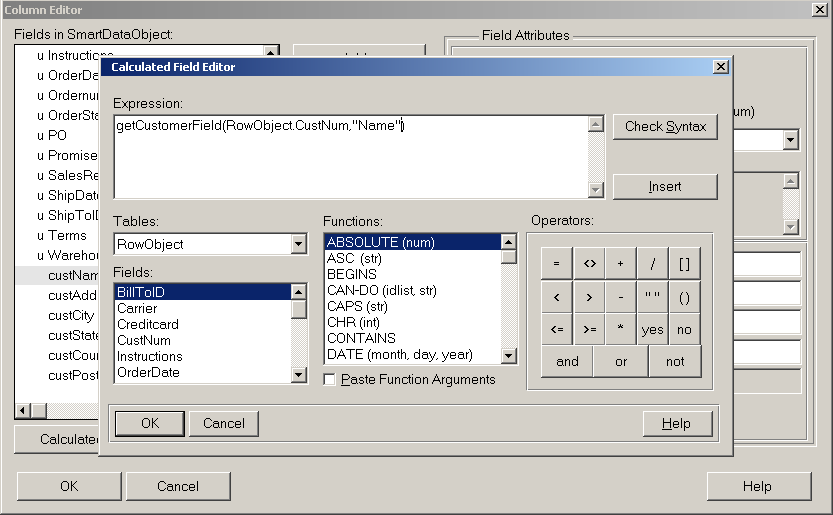
Task: Open Help in Calculated Field Editor
Action: click(x=677, y=424)
